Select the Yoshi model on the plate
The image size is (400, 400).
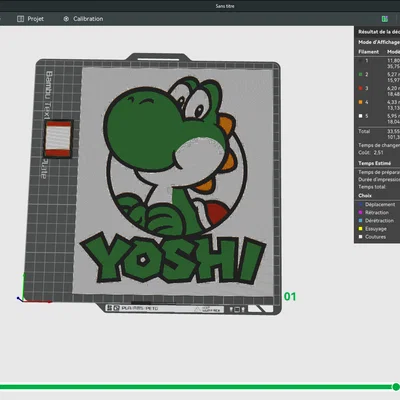point(173,180)
